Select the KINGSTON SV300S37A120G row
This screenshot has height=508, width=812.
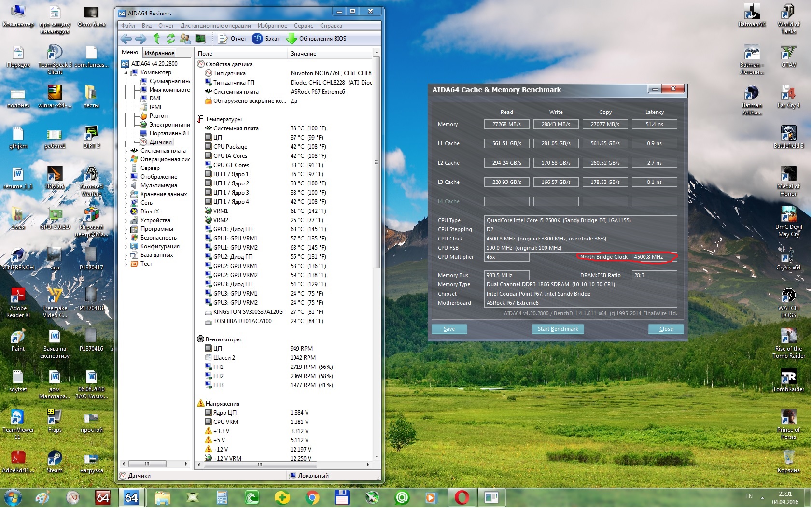(283, 312)
